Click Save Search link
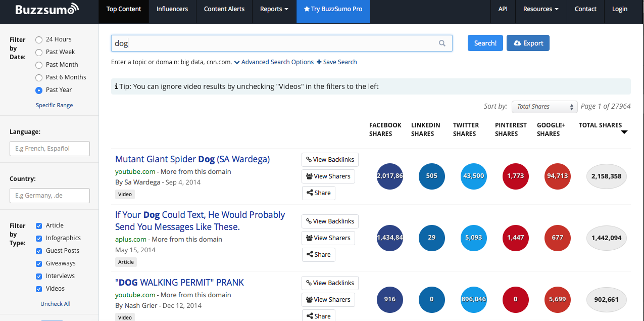 337,62
